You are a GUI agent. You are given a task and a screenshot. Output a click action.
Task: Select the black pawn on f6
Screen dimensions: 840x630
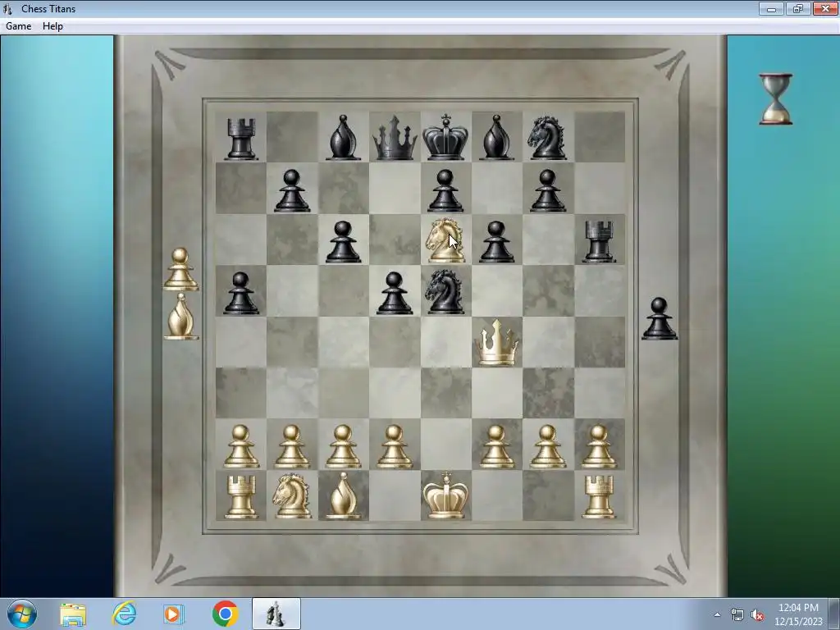tap(496, 242)
